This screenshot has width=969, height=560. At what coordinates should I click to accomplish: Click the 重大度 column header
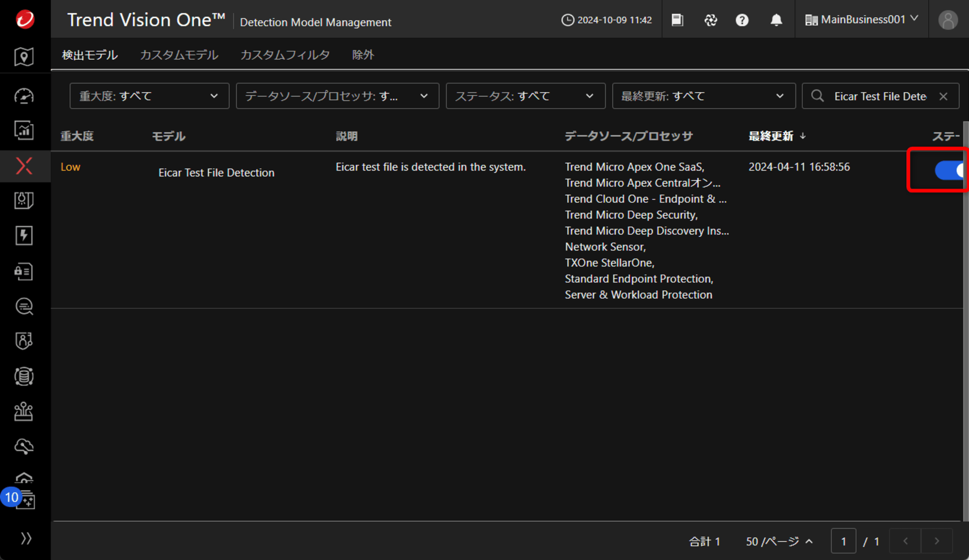click(x=77, y=136)
